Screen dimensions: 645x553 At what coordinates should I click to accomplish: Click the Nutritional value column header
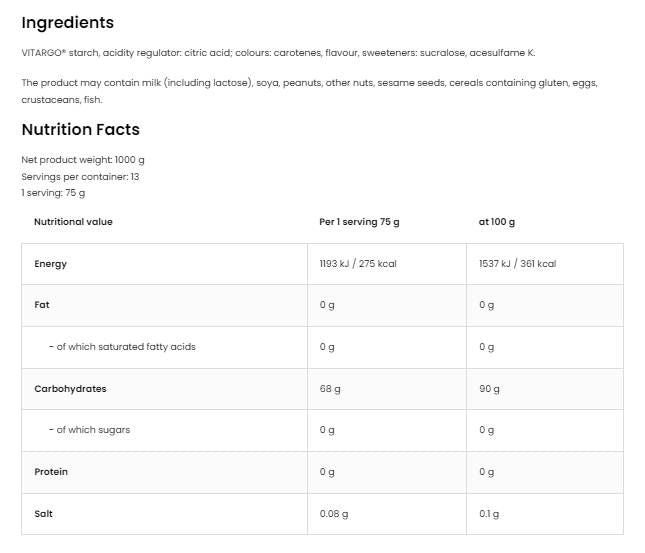pos(73,221)
